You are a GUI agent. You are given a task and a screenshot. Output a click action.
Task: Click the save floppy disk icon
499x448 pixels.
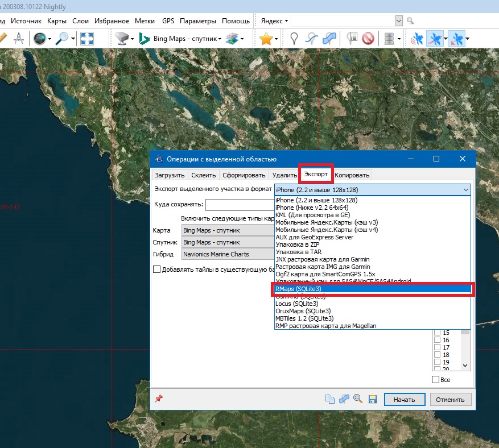click(373, 399)
